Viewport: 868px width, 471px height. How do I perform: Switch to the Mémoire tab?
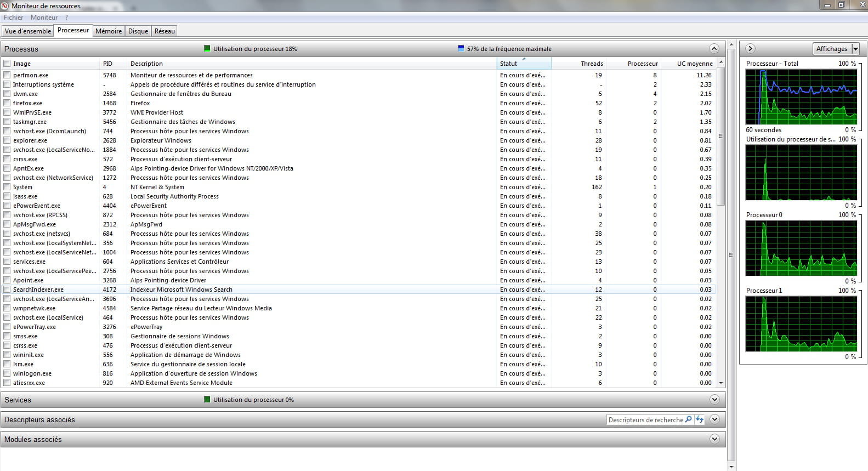click(x=109, y=31)
